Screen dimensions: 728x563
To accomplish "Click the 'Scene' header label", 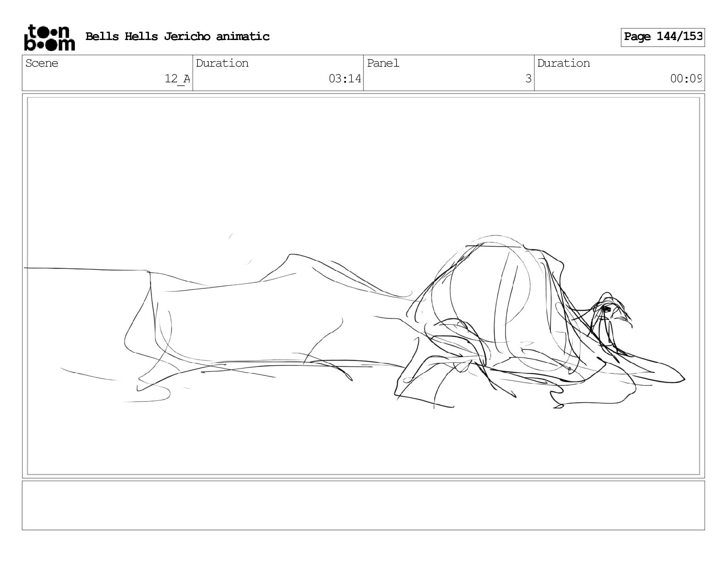I will click(x=42, y=63).
